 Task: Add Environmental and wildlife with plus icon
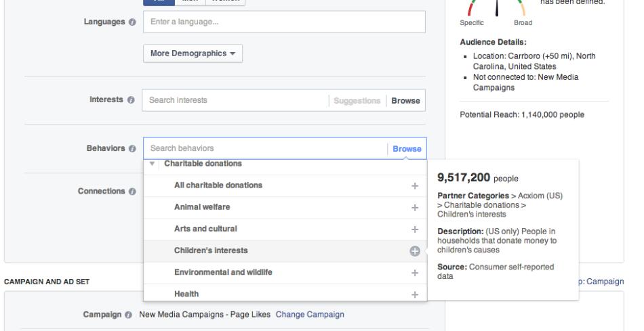click(415, 273)
